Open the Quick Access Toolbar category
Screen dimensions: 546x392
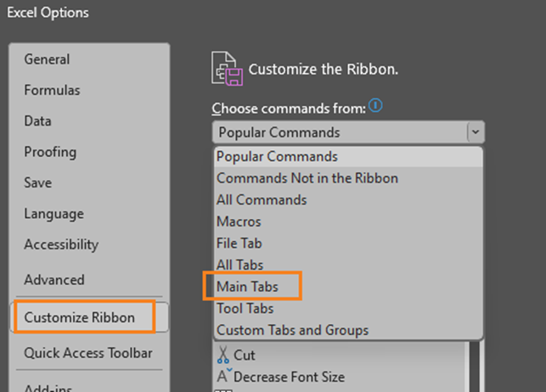[89, 353]
